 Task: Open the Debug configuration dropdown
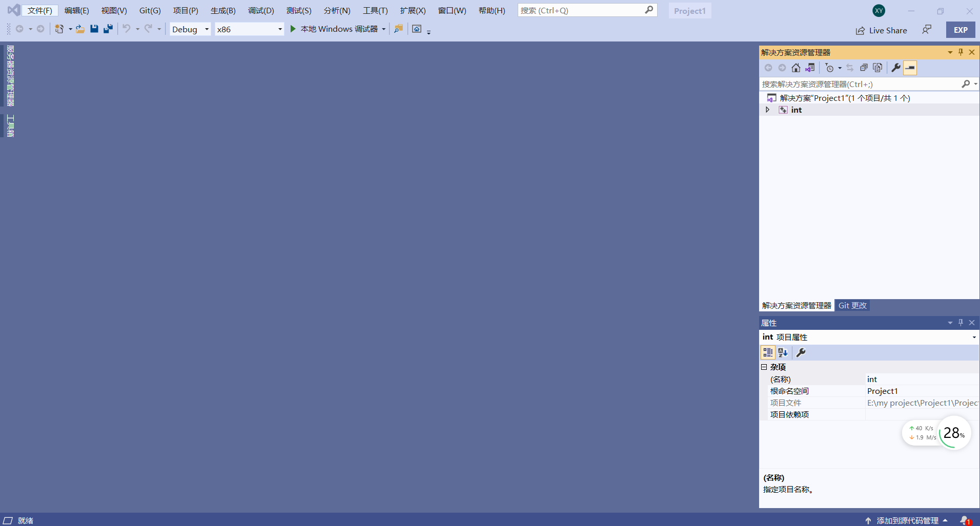[190, 29]
